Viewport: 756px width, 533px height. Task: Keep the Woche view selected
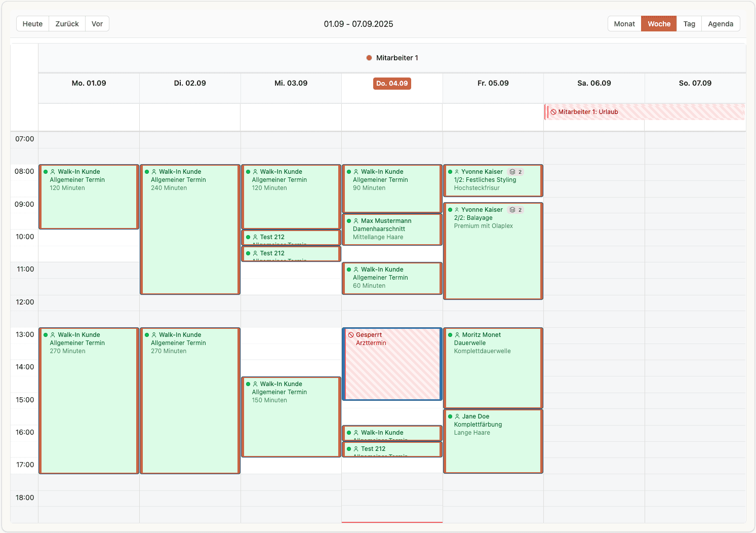[x=658, y=23]
